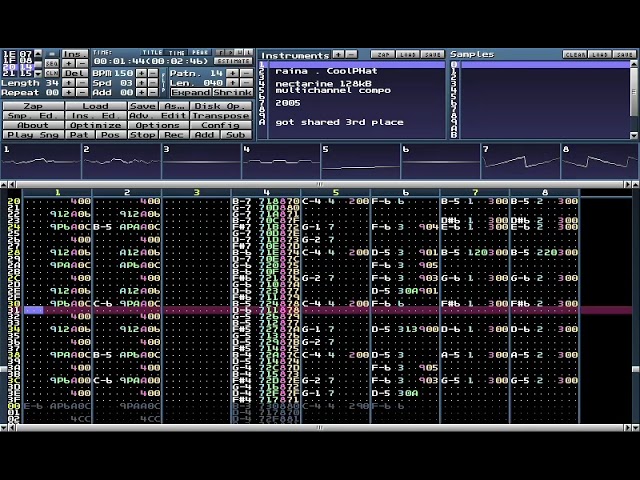The height and width of the screenshot is (480, 640).
Task: Play from position with Pos
Action: click(111, 135)
